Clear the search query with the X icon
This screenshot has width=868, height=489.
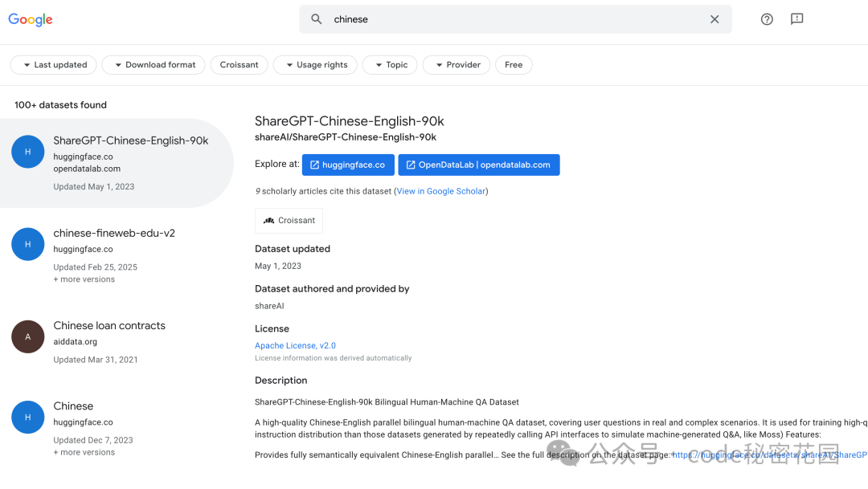click(714, 19)
